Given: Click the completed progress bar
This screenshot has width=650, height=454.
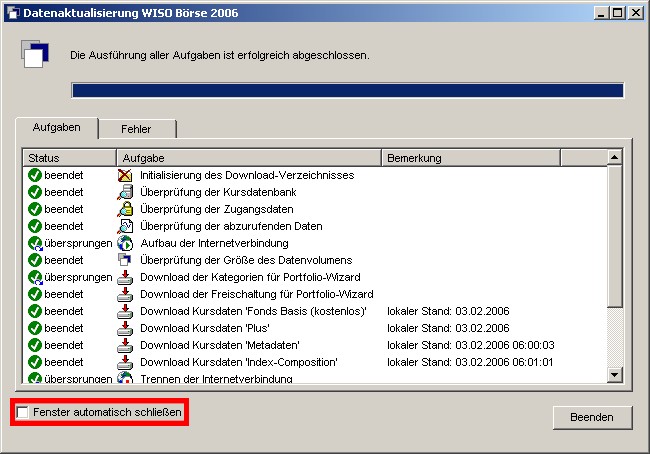Looking at the screenshot, I should [x=347, y=90].
